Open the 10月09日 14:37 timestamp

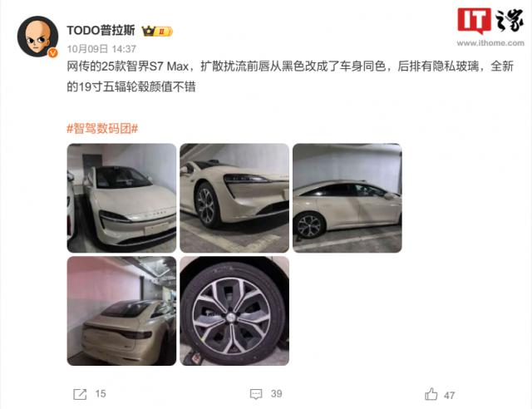point(101,49)
